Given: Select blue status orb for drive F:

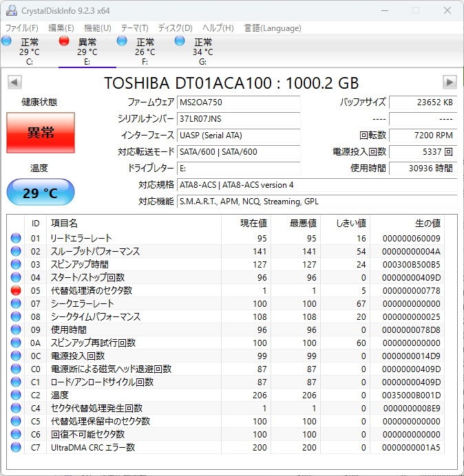Looking at the screenshot, I should pyautogui.click(x=122, y=41).
